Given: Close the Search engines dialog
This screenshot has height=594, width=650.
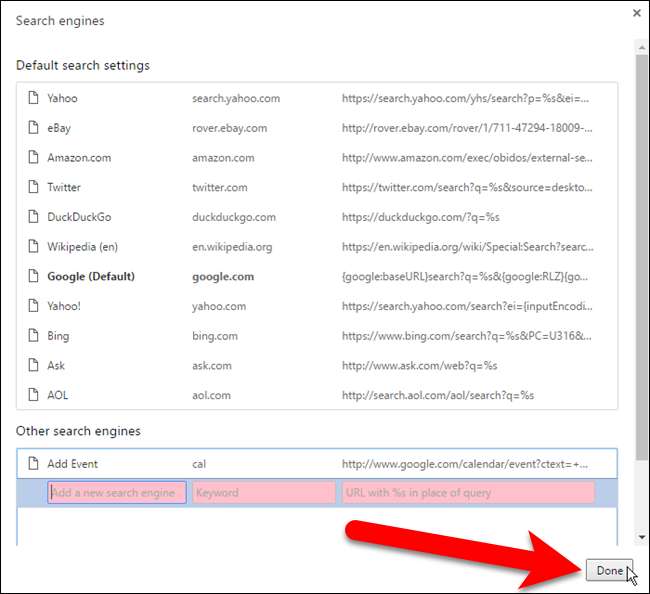Looking at the screenshot, I should 637,13.
